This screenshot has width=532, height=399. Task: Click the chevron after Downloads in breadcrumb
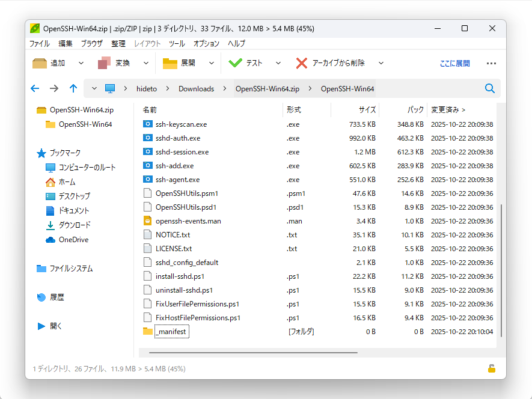pyautogui.click(x=225, y=88)
